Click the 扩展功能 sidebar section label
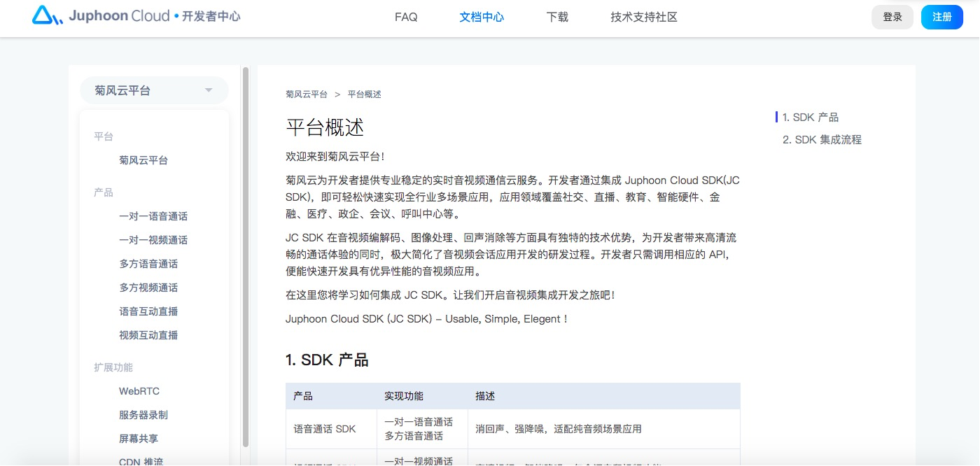Viewport: 980px width, 466px height. click(x=113, y=367)
